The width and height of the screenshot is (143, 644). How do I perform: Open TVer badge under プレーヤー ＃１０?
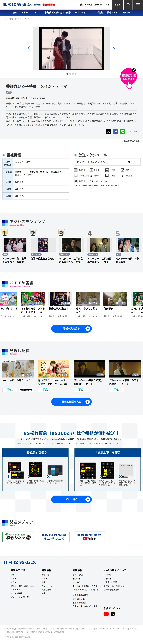pos(117,390)
